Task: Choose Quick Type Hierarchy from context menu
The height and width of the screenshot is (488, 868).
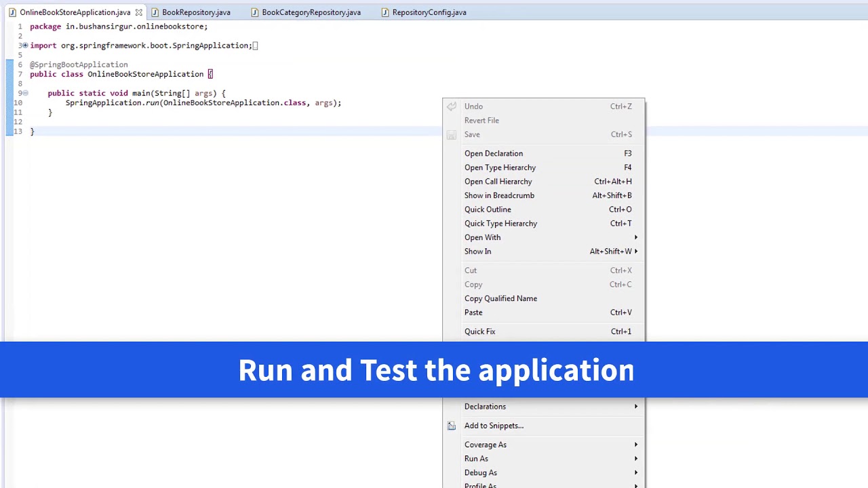Action: click(544, 223)
